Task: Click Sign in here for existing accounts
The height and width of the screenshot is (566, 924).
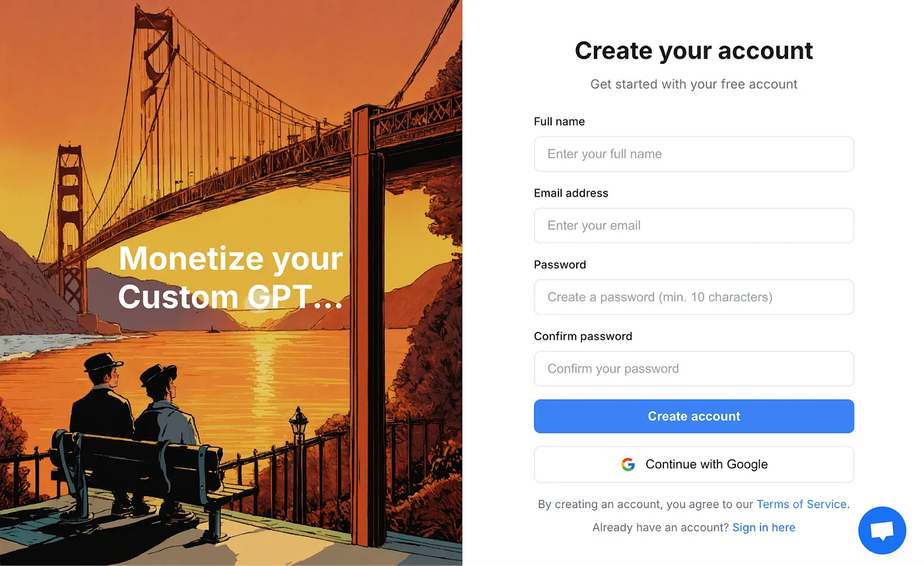Action: tap(764, 527)
